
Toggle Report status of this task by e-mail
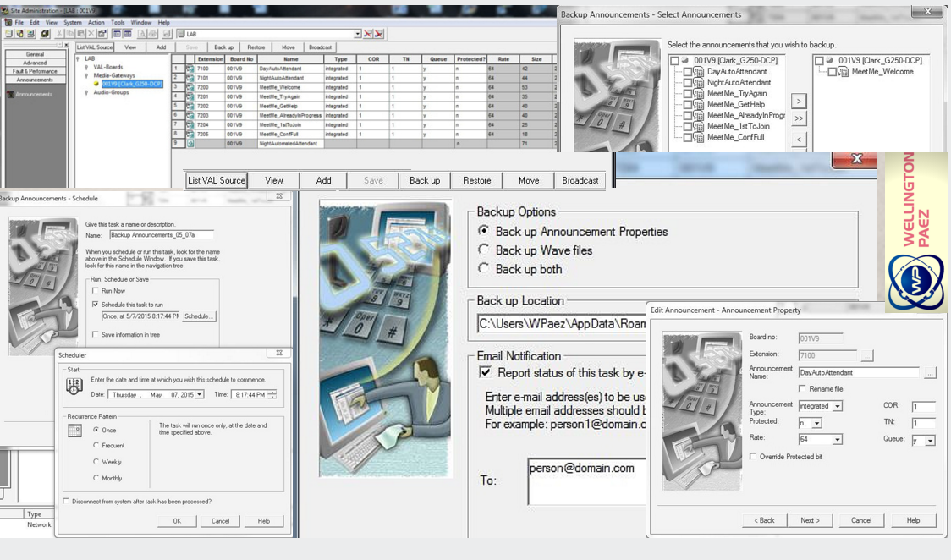485,372
